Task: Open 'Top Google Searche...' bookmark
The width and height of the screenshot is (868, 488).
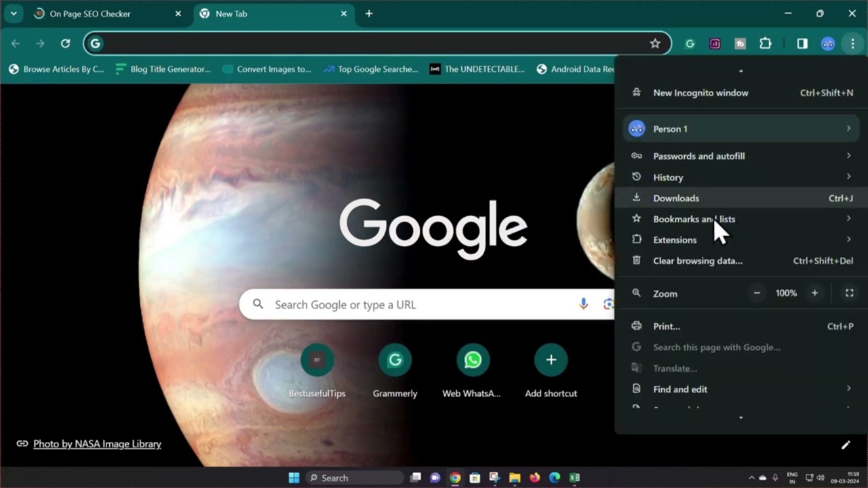Action: pos(370,69)
